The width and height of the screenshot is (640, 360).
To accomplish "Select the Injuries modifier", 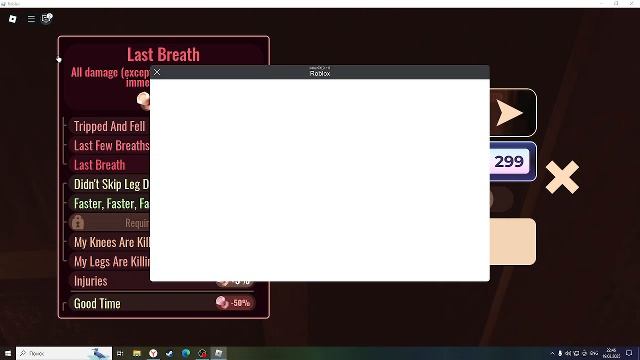I will pos(109,281).
